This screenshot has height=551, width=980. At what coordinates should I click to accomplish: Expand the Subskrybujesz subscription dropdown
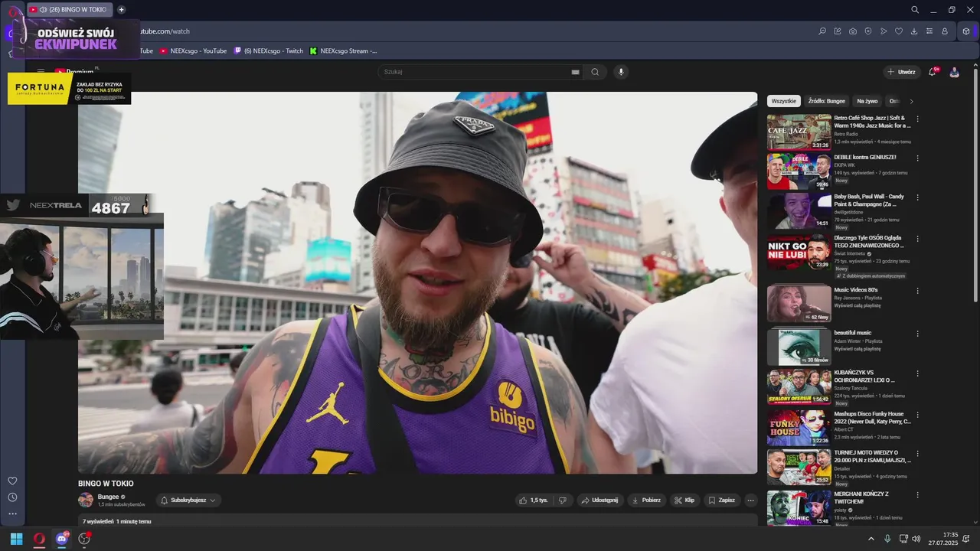[189, 500]
